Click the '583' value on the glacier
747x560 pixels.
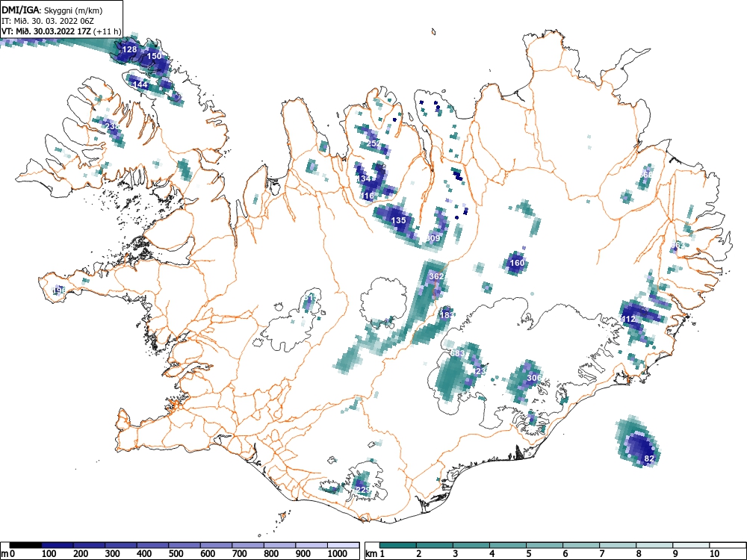pyautogui.click(x=457, y=353)
